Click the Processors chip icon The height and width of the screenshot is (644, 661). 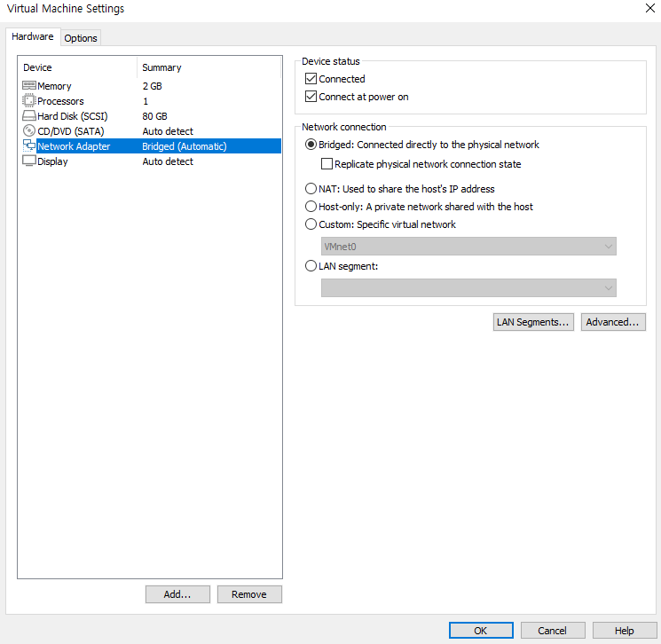29,101
